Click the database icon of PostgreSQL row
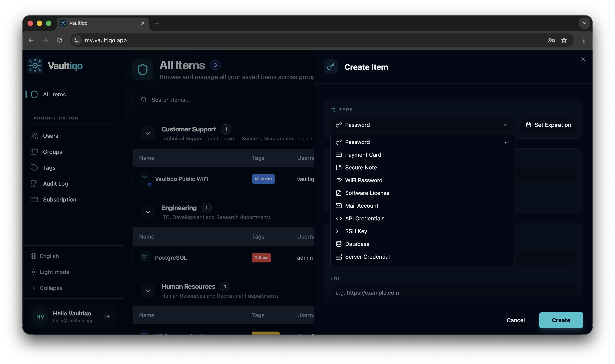Image resolution: width=615 pixels, height=364 pixels. click(144, 257)
